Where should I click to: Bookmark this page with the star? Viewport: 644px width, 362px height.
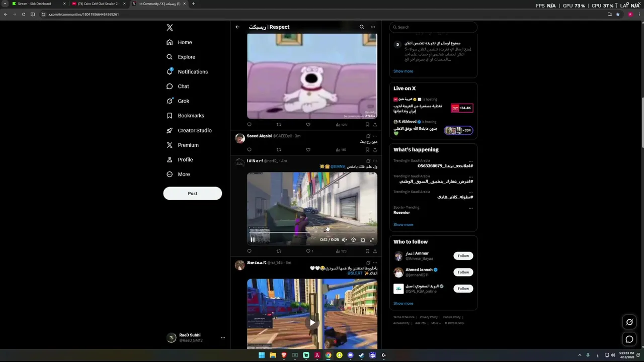[x=618, y=14]
